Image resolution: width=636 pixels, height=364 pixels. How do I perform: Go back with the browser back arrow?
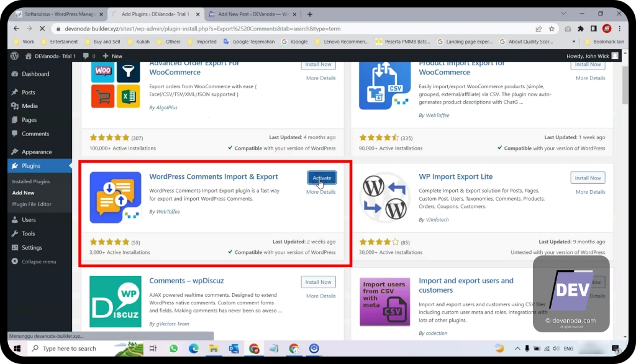coord(16,29)
